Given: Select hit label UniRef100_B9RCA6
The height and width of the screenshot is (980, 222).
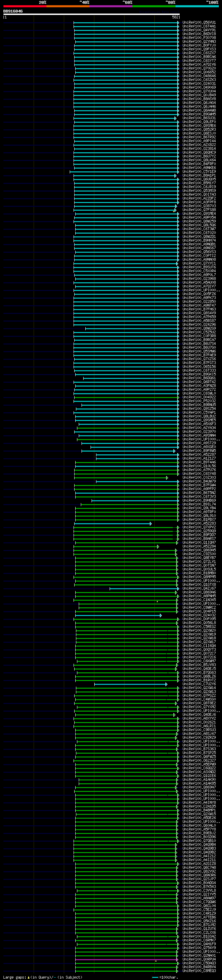Looking at the screenshot, I should click(x=199, y=57).
